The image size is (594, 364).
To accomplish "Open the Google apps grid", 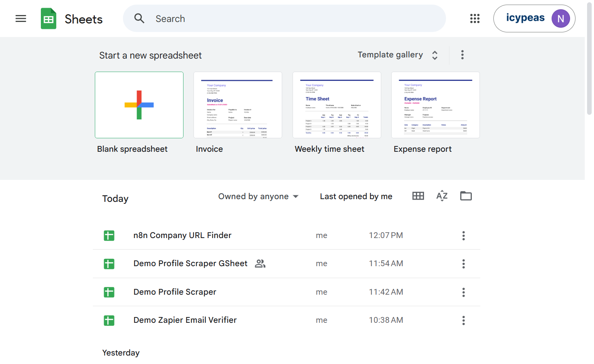I will pyautogui.click(x=475, y=18).
